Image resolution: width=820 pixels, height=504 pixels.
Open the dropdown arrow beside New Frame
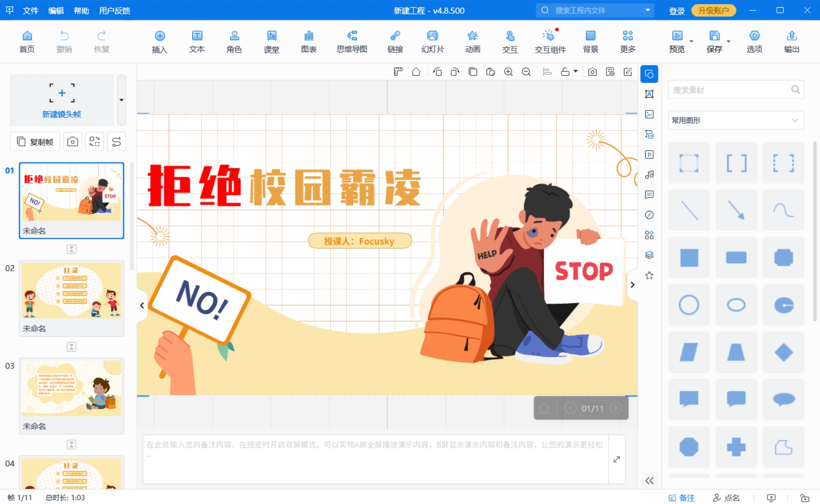(122, 100)
